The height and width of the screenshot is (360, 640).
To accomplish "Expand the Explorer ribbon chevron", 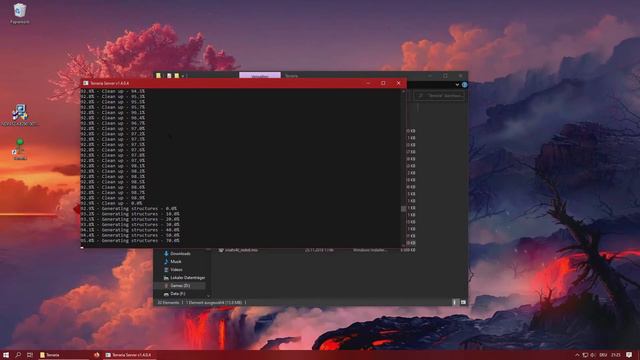I will pyautogui.click(x=457, y=85).
